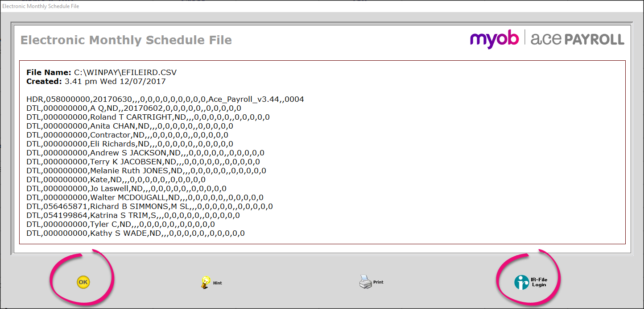
Task: Select the Electronic Monthly Schedule File heading
Action: click(x=126, y=40)
